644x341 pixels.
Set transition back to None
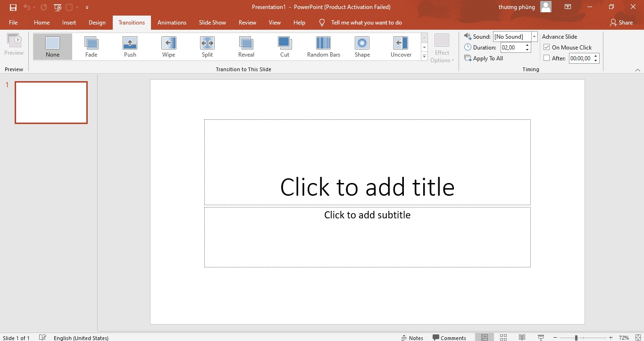click(x=52, y=46)
